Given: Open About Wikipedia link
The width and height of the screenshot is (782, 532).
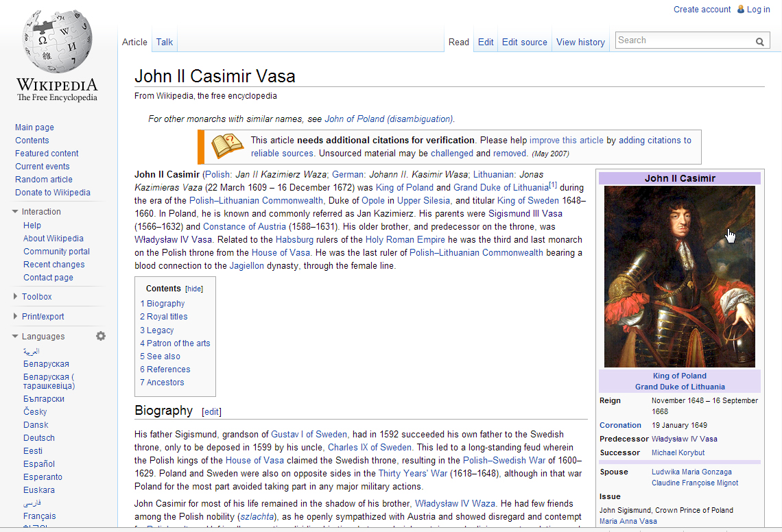Looking at the screenshot, I should [54, 239].
